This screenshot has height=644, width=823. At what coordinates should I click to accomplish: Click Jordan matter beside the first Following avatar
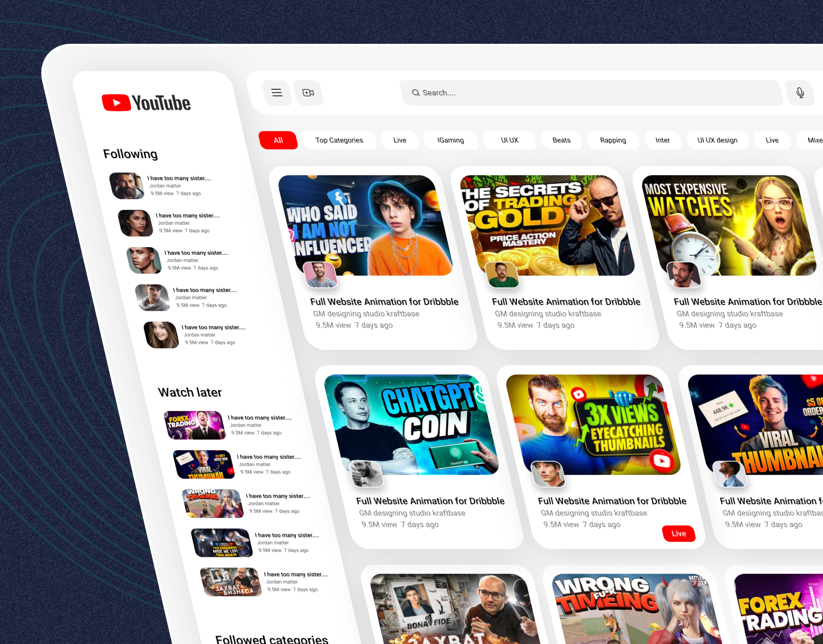[165, 186]
